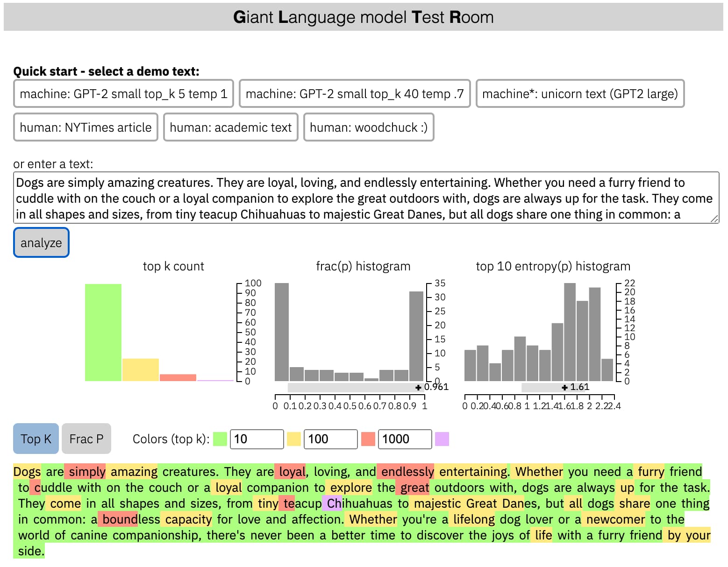Click the highlighted word 'Chihuahuas' in results
The height and width of the screenshot is (567, 728).
pyautogui.click(x=361, y=503)
